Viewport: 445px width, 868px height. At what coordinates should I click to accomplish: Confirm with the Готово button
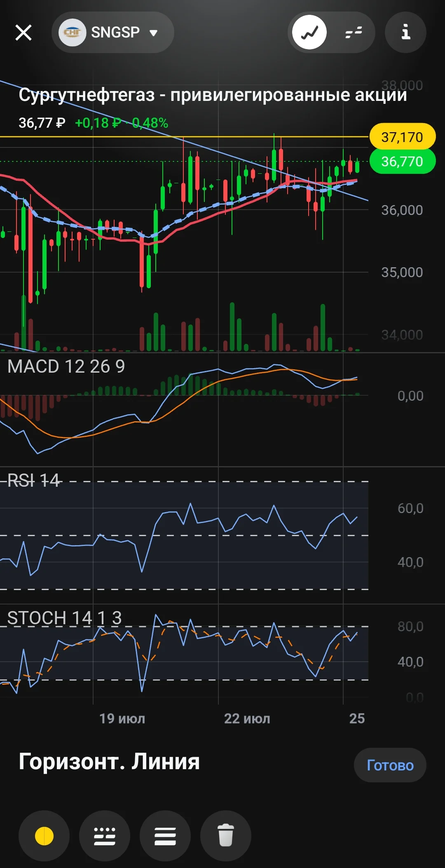pos(390,765)
